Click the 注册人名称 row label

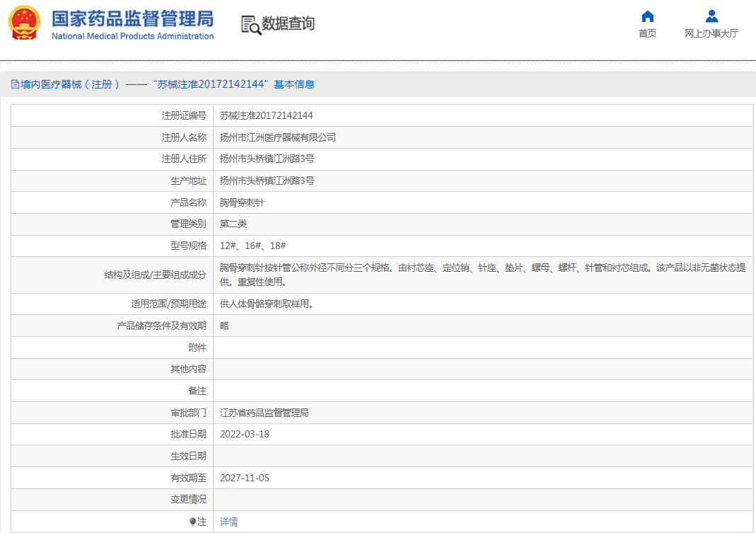point(184,137)
